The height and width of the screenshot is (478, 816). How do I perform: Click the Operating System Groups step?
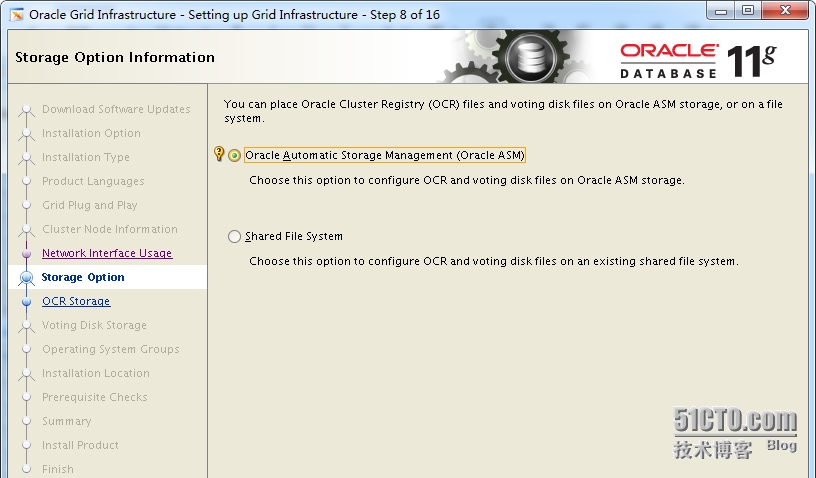(x=111, y=349)
